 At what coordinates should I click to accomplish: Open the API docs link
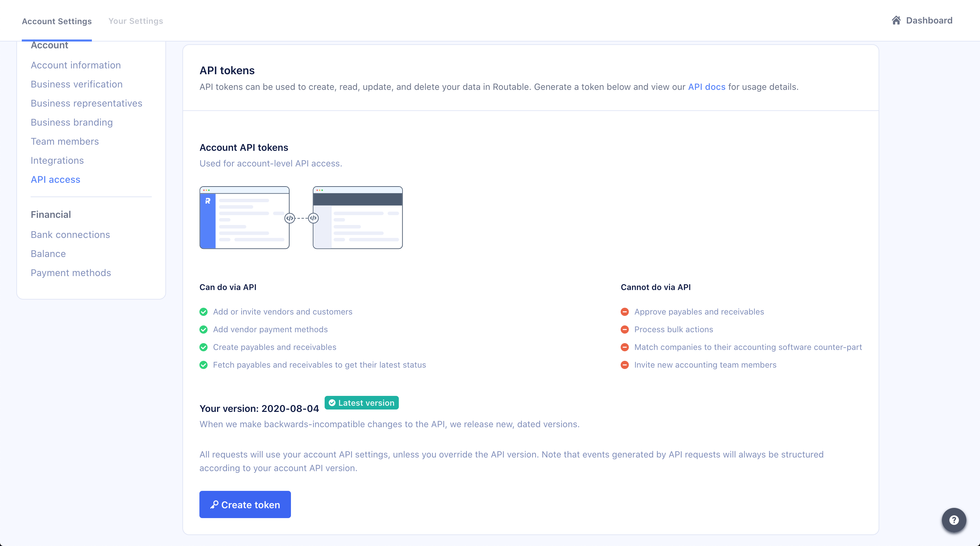(706, 87)
